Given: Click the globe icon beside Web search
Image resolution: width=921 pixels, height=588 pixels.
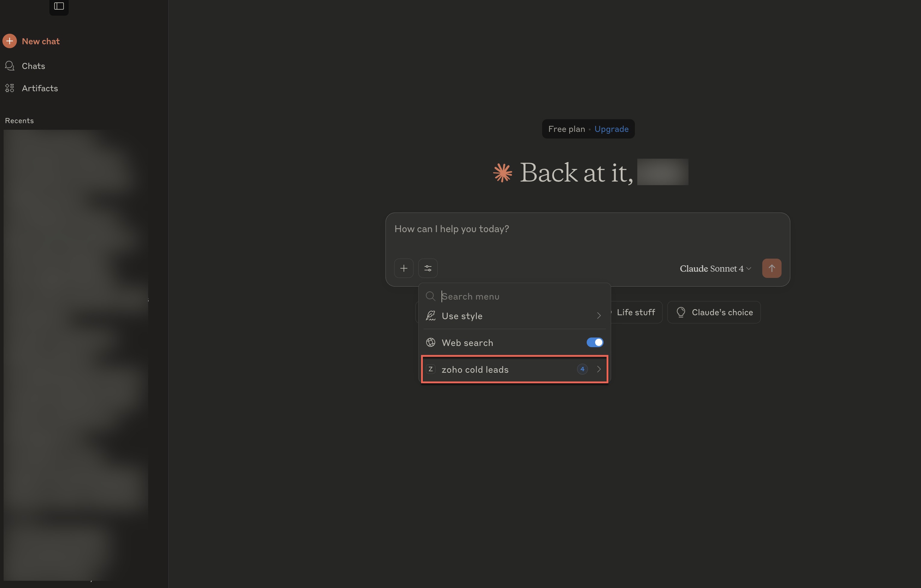Looking at the screenshot, I should click(431, 343).
